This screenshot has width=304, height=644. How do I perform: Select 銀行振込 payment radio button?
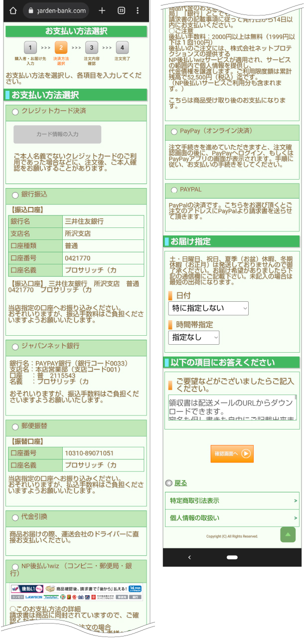click(x=14, y=195)
